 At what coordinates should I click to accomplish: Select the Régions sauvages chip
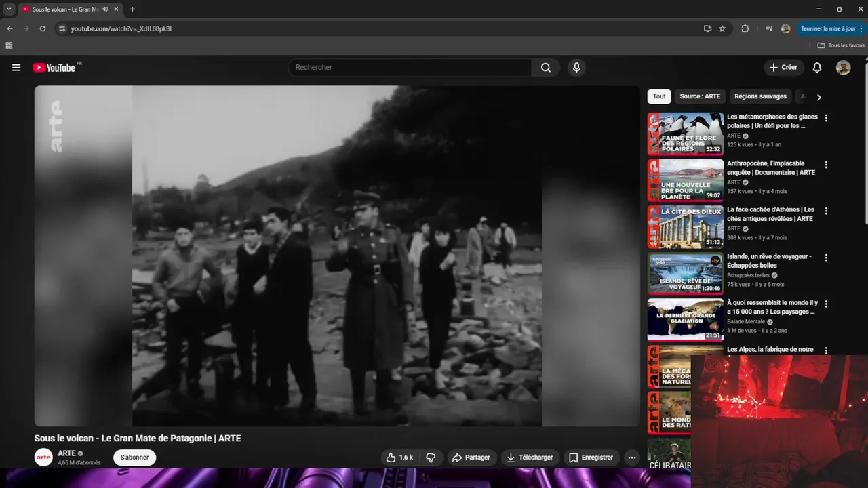click(x=760, y=96)
